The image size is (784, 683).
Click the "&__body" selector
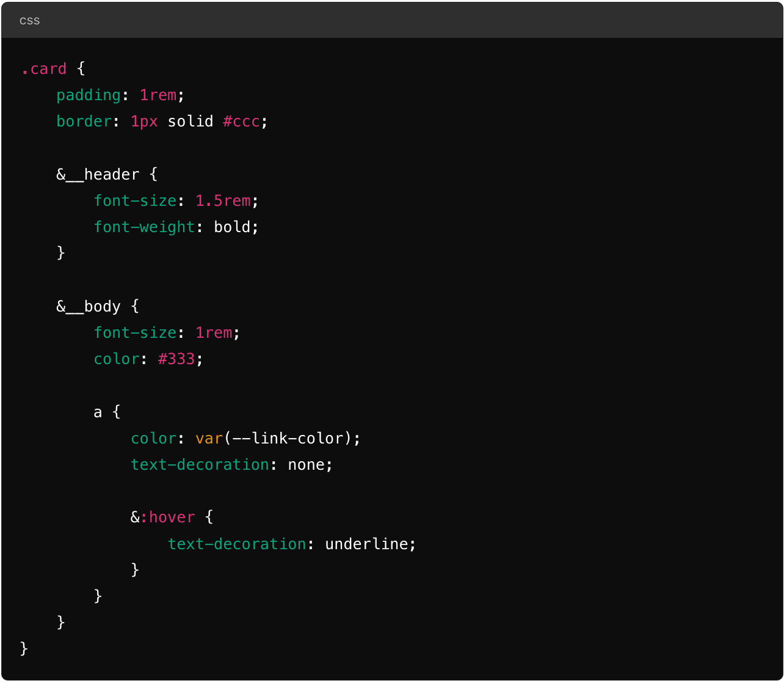89,307
